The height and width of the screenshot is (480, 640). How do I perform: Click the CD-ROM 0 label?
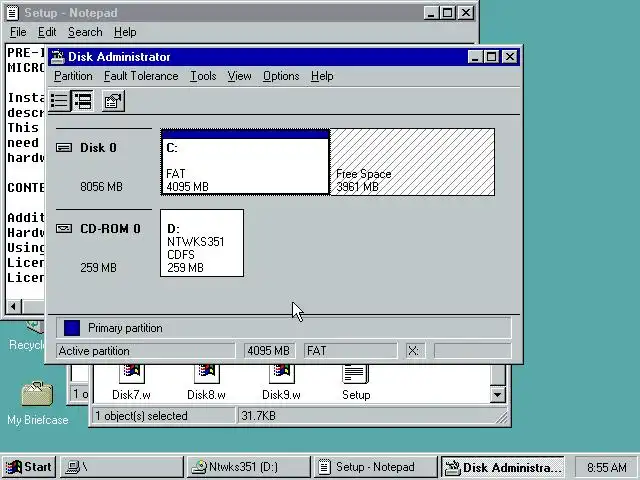(x=111, y=228)
